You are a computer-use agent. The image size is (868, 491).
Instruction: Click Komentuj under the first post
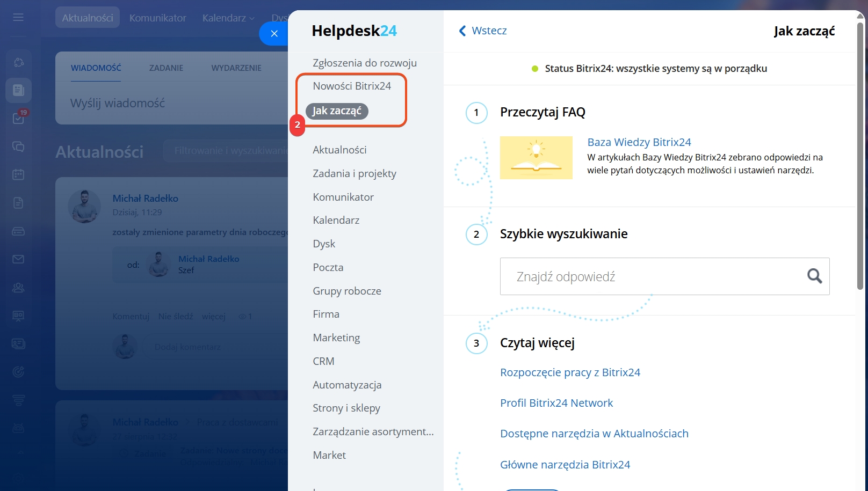point(131,317)
